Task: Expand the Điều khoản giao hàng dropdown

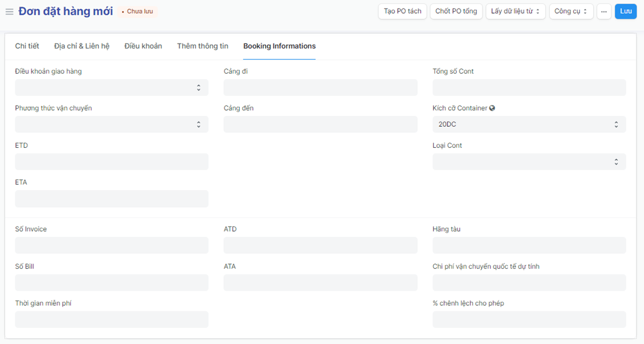Action: point(112,87)
